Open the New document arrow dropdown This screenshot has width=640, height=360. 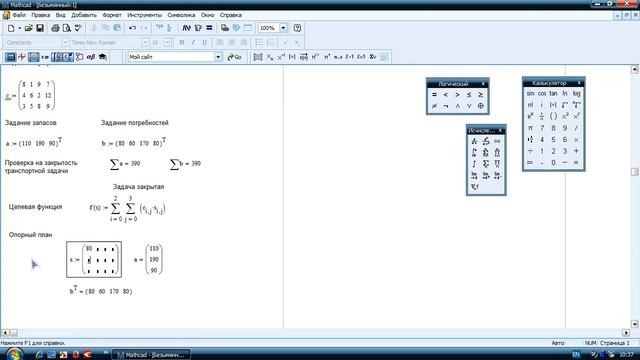[19, 28]
